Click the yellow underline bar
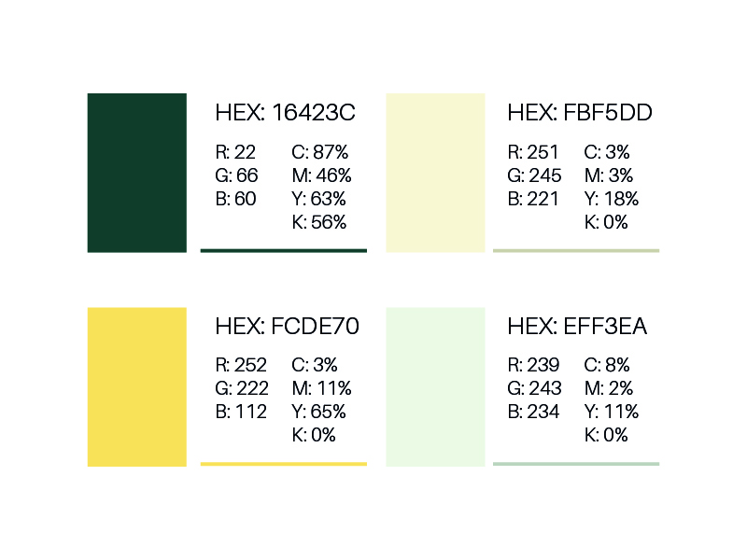Viewport: 747px width, 560px height. tap(284, 464)
